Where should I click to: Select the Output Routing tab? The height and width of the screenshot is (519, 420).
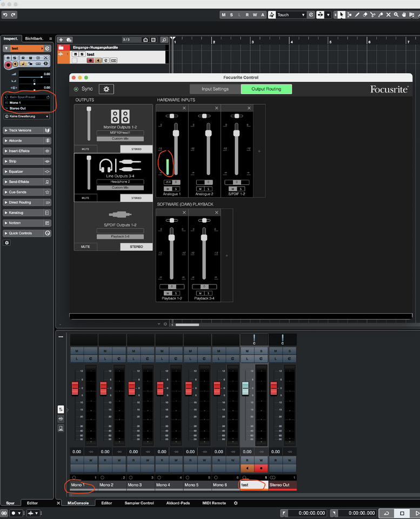[x=266, y=89]
